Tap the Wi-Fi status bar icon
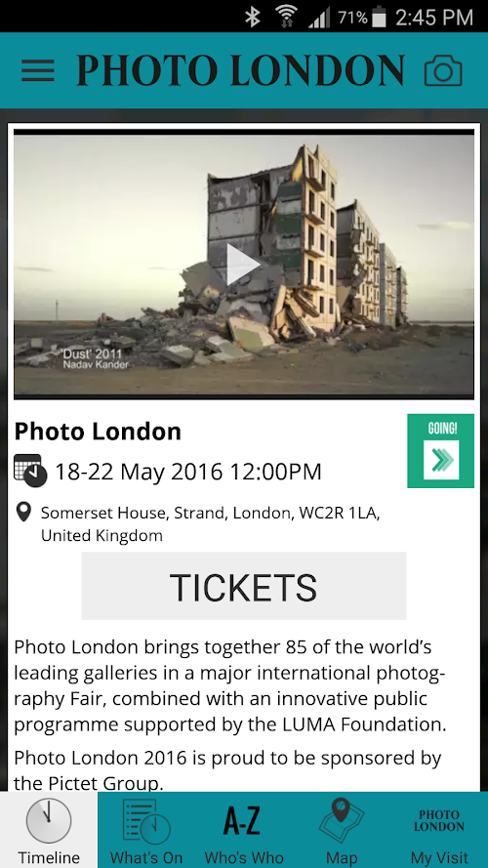 pyautogui.click(x=287, y=18)
